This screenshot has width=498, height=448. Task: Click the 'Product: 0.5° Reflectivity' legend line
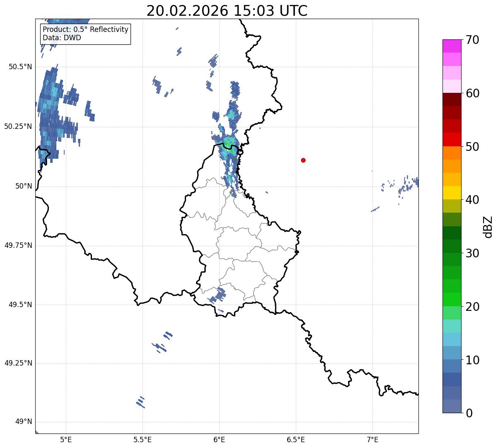point(85,30)
